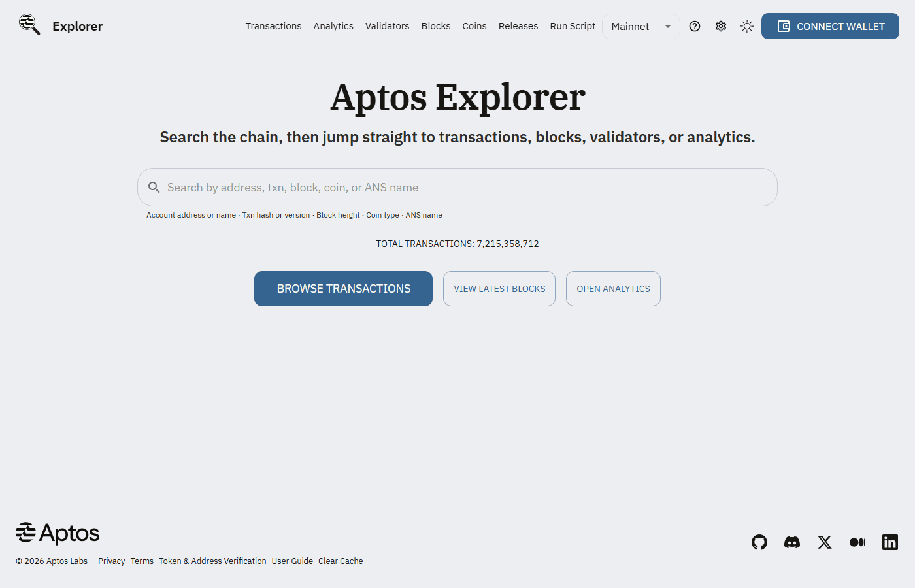Open the GitHub footer icon
This screenshot has width=915, height=588.
click(759, 542)
